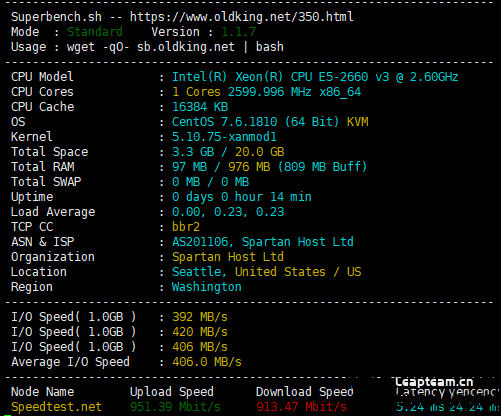Click the version number 1.1.7
501x416 pixels.
tap(239, 32)
